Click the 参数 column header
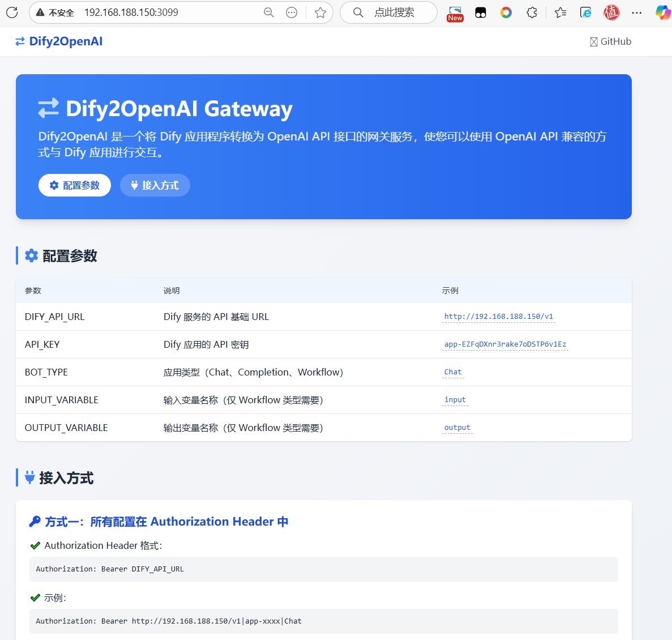This screenshot has height=640, width=672. 33,291
